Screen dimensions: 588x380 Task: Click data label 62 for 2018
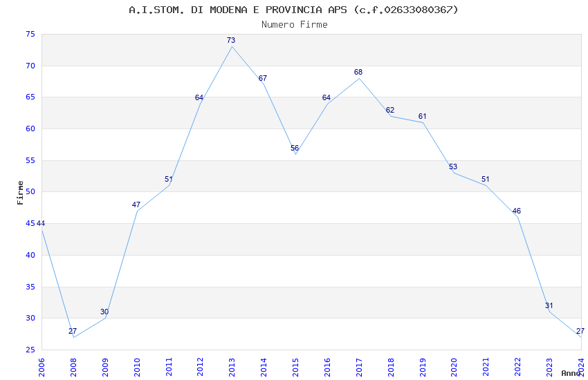click(x=390, y=110)
